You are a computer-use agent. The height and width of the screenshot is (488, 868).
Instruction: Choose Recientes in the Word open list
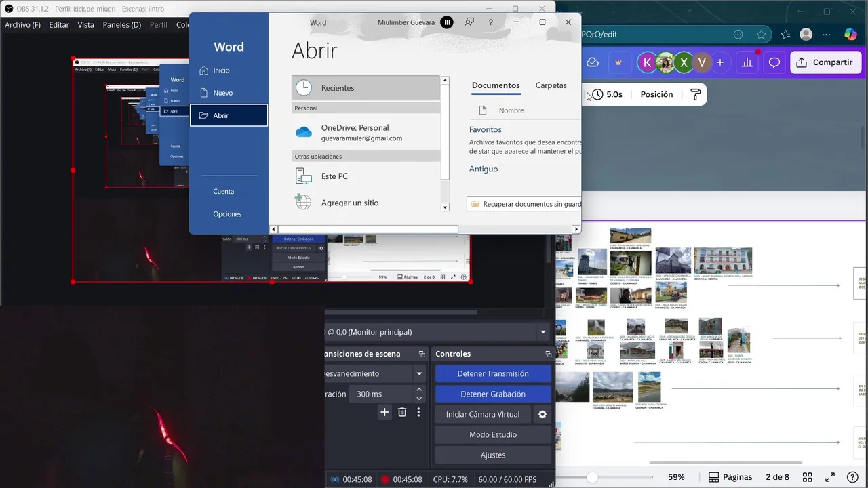tap(366, 88)
